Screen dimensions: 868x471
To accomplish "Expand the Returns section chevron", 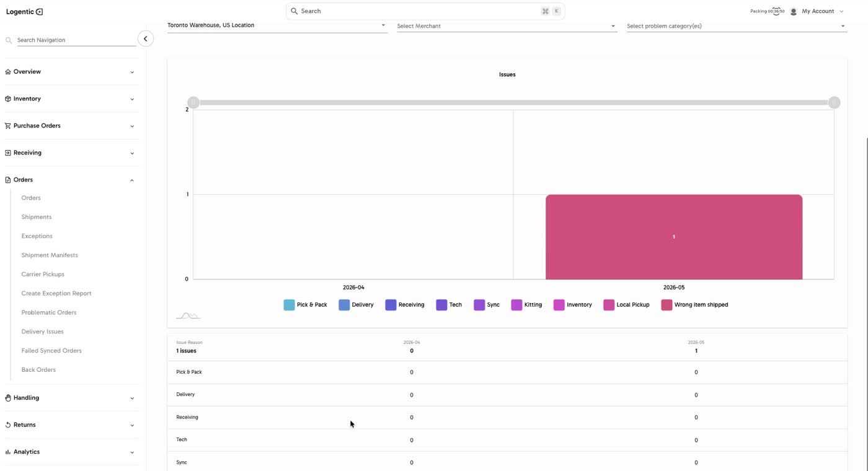I will [132, 425].
